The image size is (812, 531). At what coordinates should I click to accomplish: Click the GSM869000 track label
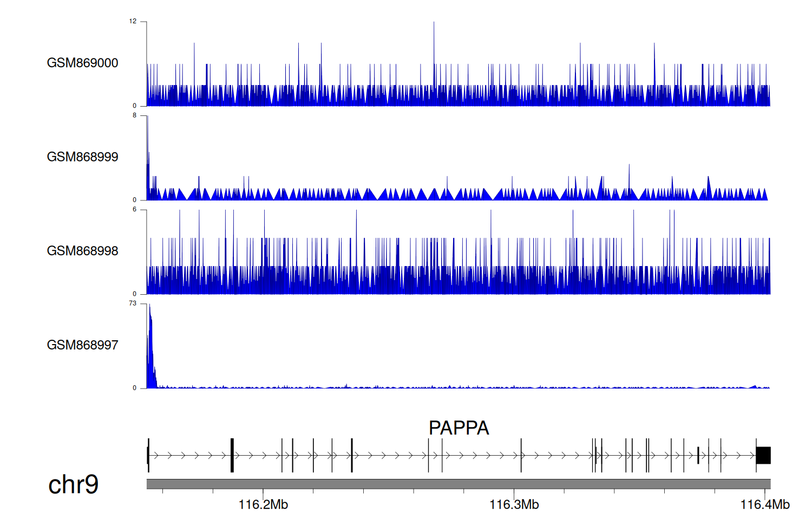82,63
